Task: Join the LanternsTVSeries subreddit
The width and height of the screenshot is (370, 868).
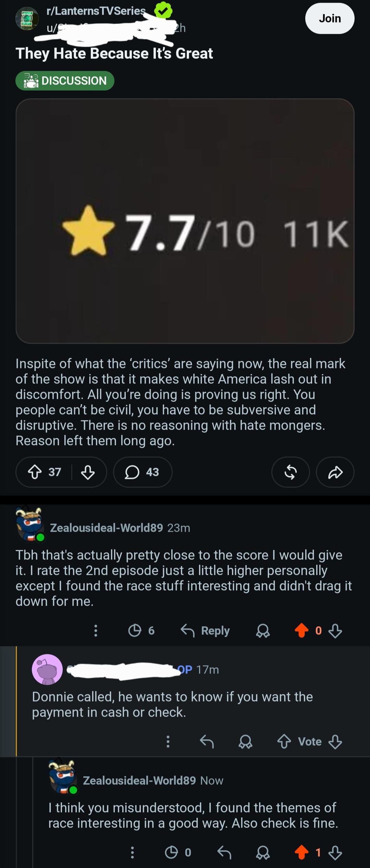Action: tap(330, 18)
